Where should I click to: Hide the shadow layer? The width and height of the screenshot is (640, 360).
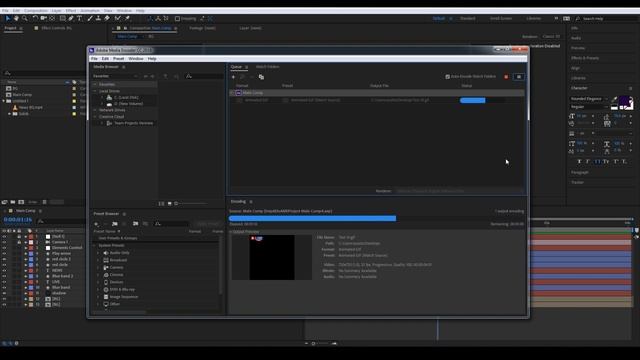pos(4,293)
